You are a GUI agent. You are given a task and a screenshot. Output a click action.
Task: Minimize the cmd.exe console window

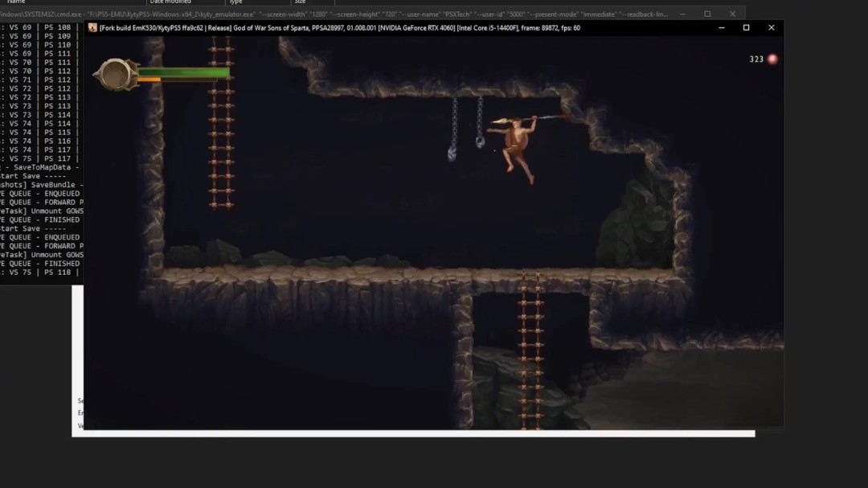pos(682,14)
